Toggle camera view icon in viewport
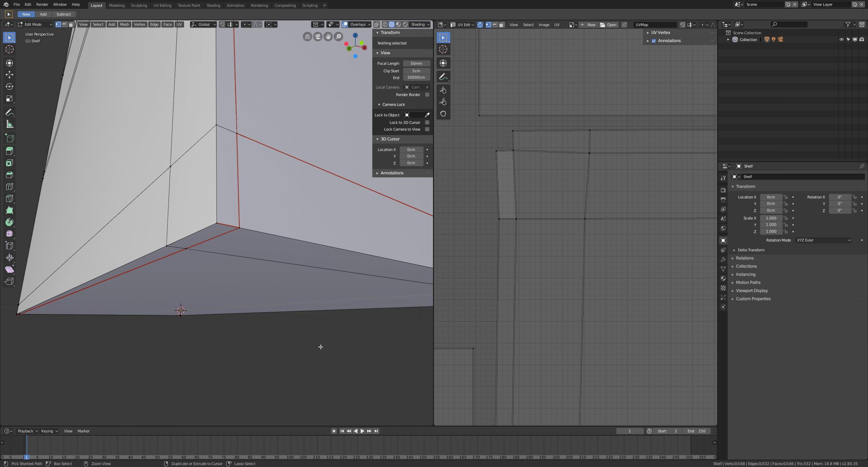 coord(318,37)
